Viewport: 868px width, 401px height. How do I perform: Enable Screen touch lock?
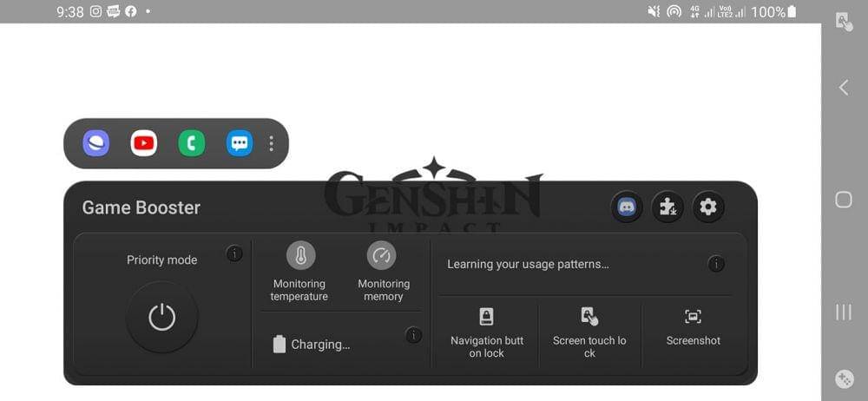coord(589,332)
